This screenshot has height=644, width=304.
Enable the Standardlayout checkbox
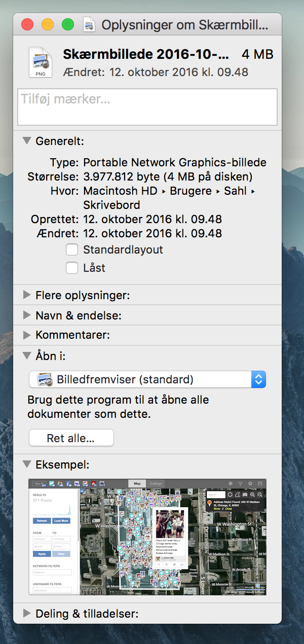pyautogui.click(x=72, y=249)
